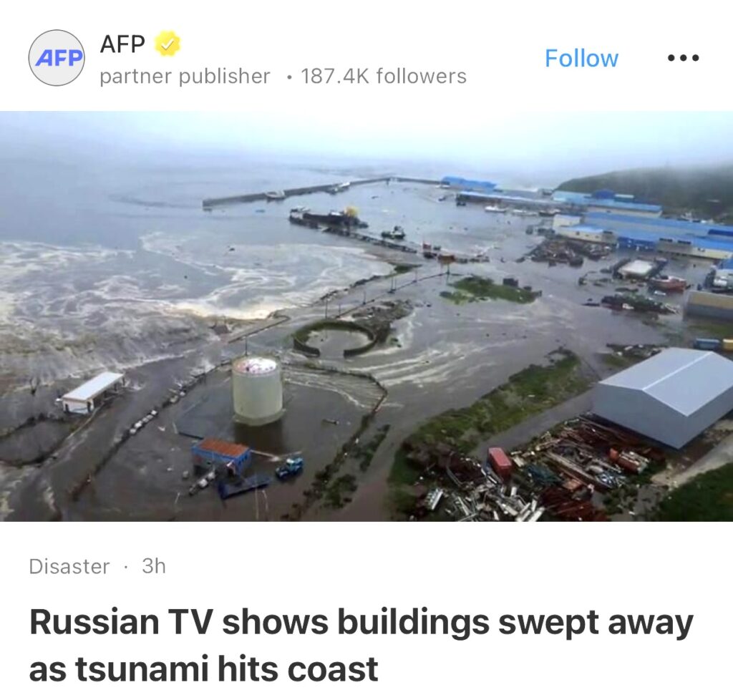The height and width of the screenshot is (700, 733).
Task: Open the Disaster category tag
Action: click(x=69, y=566)
